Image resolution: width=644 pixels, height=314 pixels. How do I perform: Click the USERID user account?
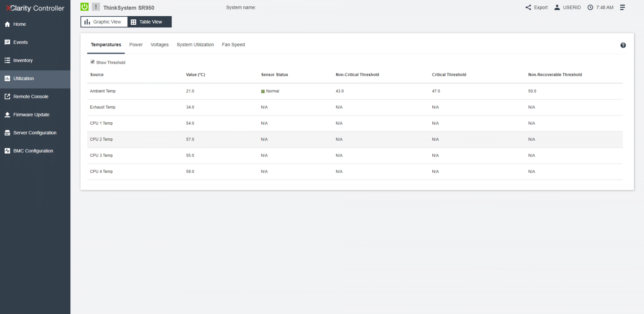pyautogui.click(x=568, y=7)
